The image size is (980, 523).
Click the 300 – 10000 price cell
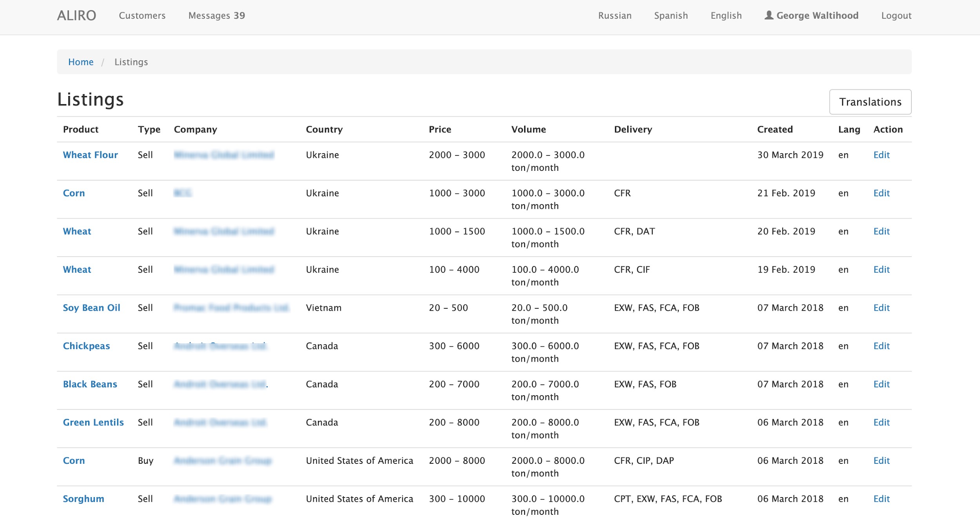point(457,499)
